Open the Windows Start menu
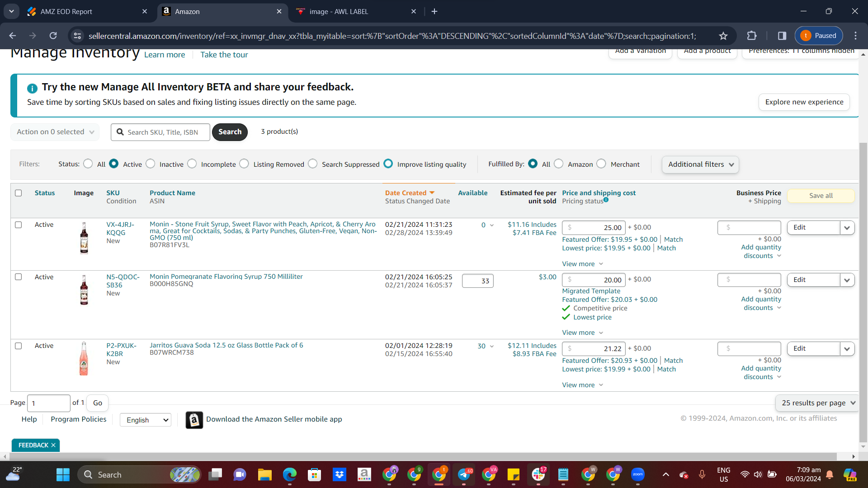 63,474
